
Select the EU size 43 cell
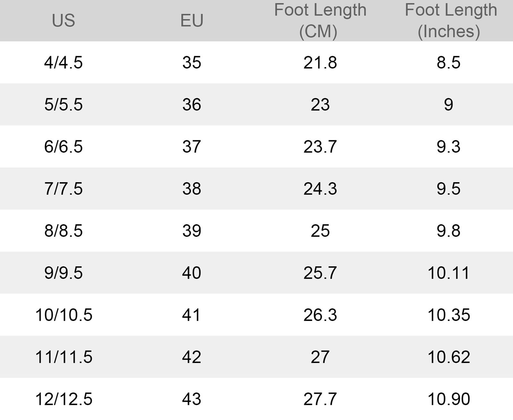coord(192,399)
